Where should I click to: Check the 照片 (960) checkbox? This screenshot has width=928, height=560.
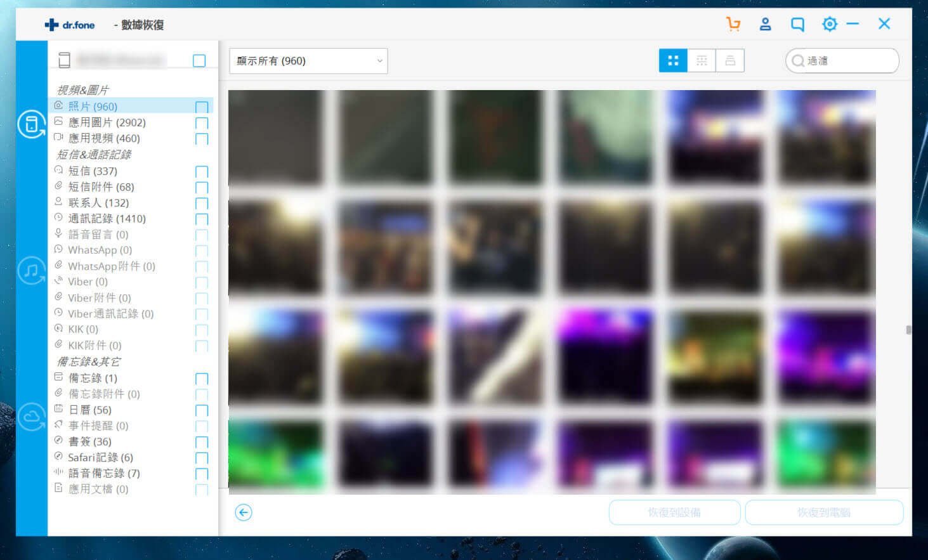[x=202, y=107]
